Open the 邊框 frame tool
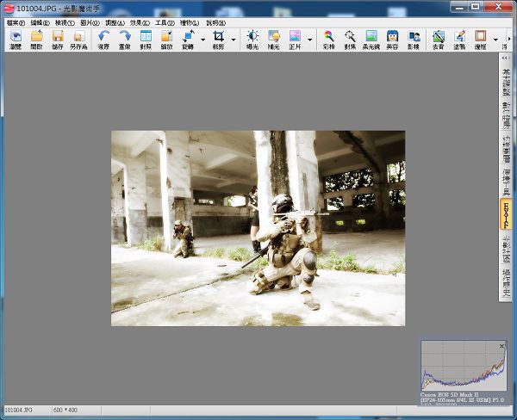 click(481, 40)
